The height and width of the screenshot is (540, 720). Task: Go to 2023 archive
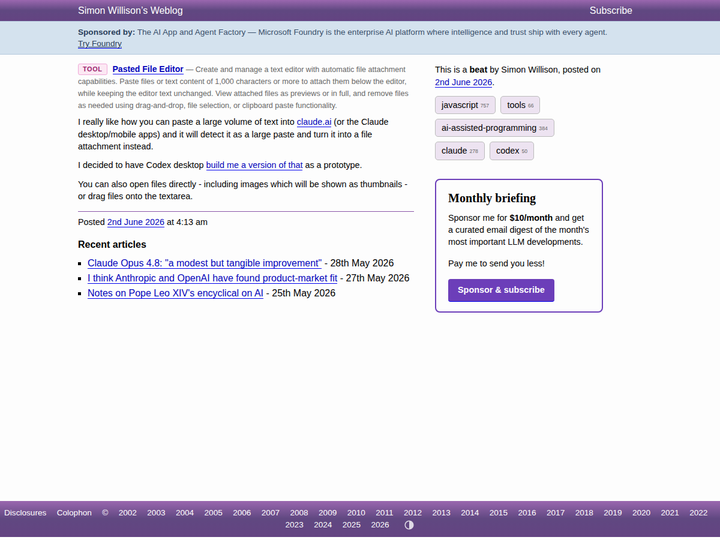[x=294, y=525]
